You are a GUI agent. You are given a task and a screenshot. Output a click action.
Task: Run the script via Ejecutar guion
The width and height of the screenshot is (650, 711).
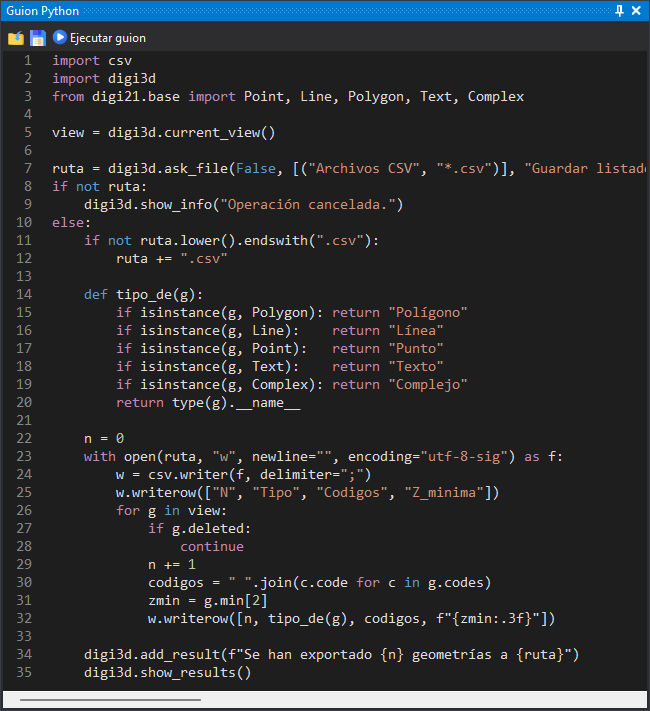tap(99, 38)
